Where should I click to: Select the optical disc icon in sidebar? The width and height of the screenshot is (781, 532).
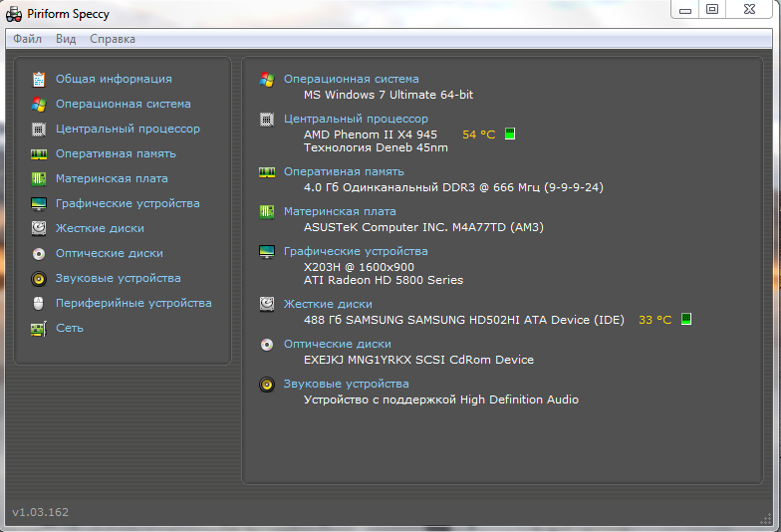[39, 253]
